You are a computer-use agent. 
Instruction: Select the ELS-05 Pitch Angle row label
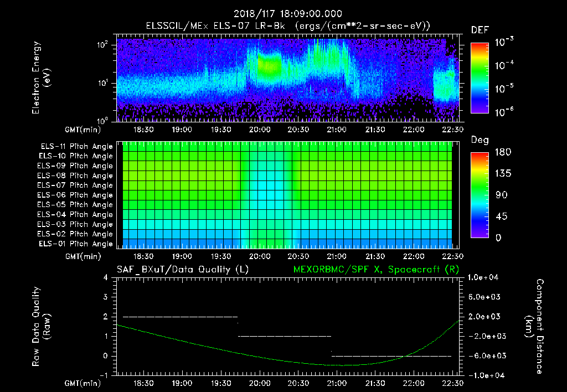point(75,205)
